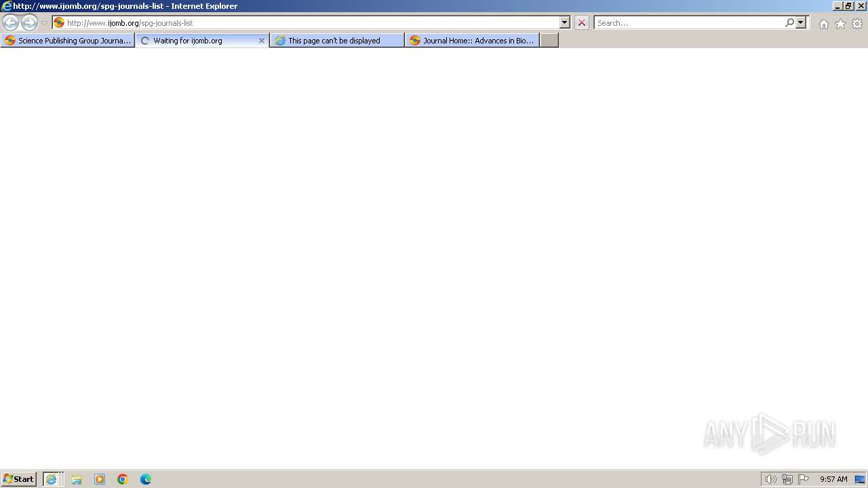Open the Tools gear menu

(x=857, y=24)
